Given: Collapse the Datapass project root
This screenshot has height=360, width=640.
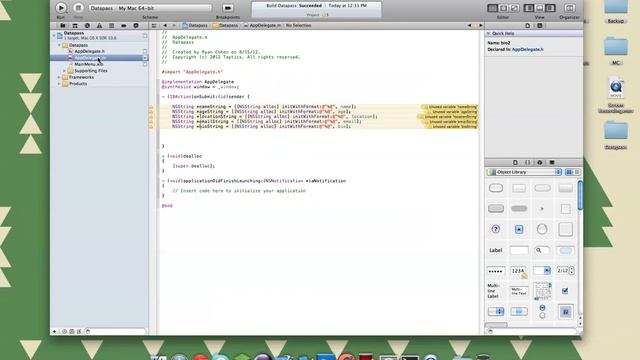Looking at the screenshot, I should tap(54, 35).
